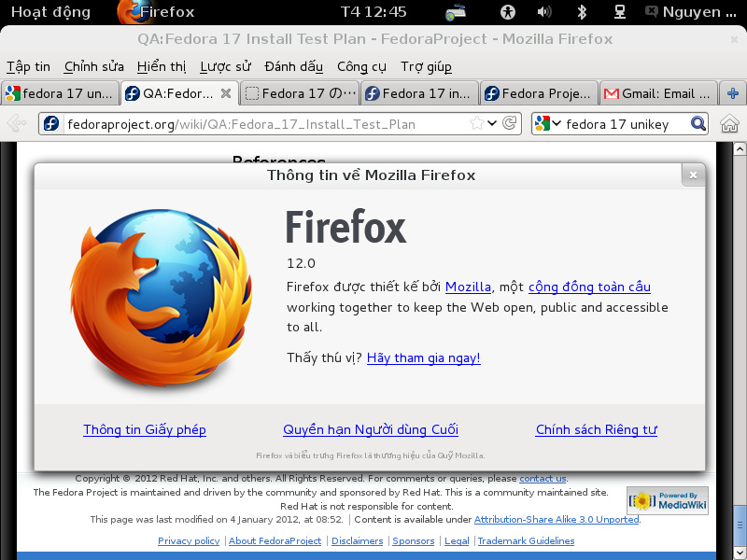Click the wired network icon
747x560 pixels.
tap(619, 12)
